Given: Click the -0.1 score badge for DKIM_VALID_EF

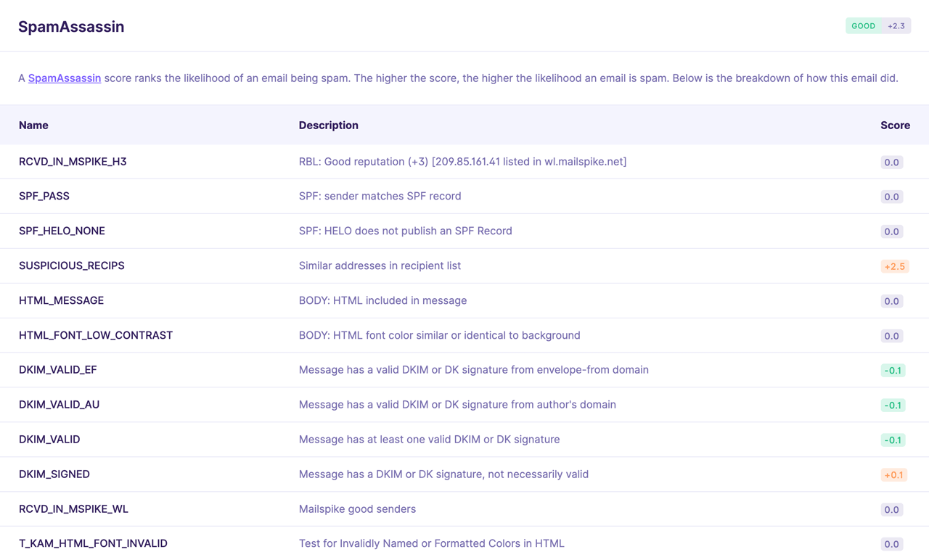Looking at the screenshot, I should pyautogui.click(x=893, y=371).
